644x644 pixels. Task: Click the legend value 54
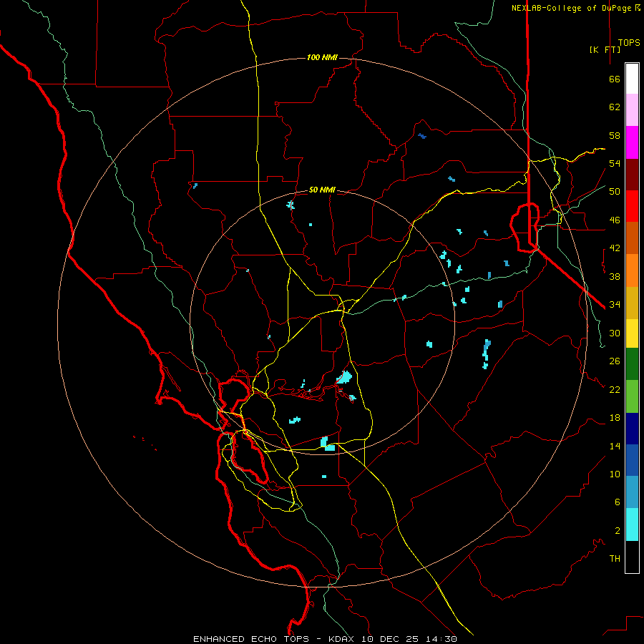pos(615,163)
